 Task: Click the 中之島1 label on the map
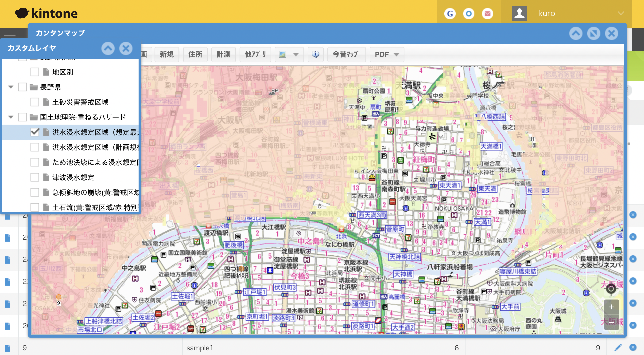[x=310, y=241]
